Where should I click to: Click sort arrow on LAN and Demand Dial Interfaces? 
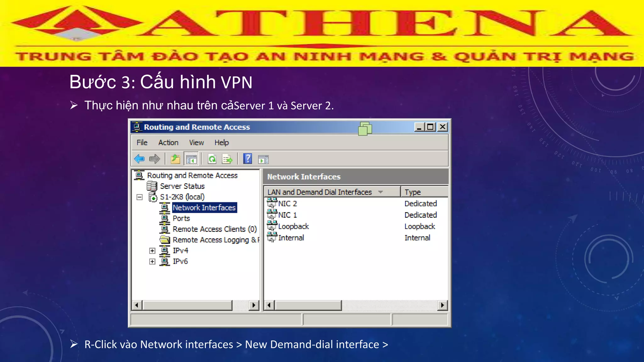click(380, 192)
